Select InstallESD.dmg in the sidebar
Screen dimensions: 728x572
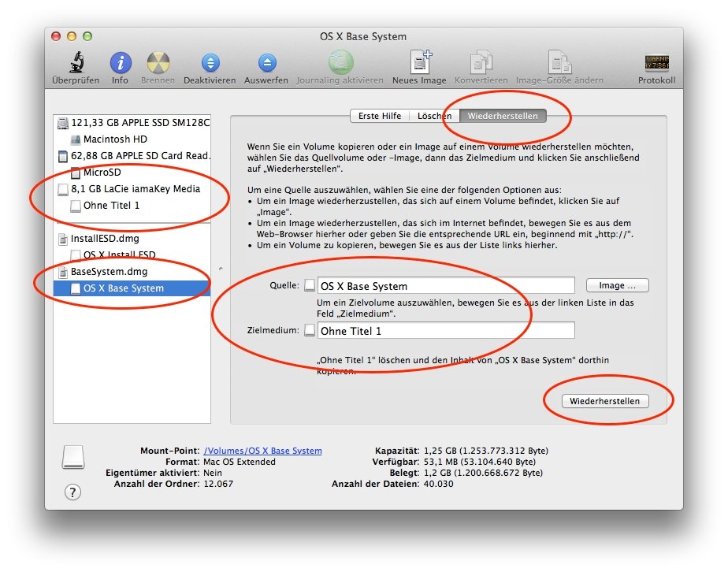pos(132,239)
